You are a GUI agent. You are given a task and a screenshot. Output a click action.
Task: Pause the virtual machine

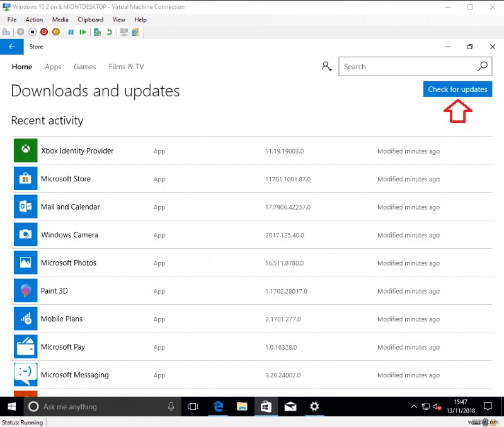coord(71,32)
